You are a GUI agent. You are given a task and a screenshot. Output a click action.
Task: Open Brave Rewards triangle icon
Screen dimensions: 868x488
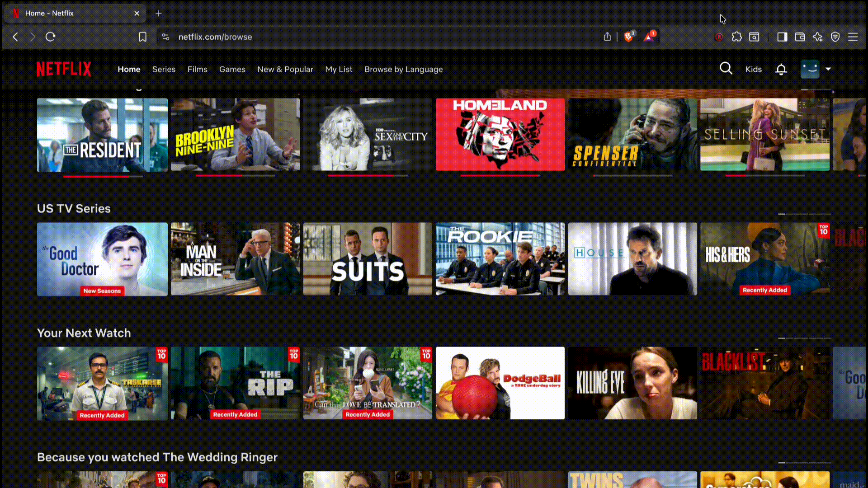649,37
